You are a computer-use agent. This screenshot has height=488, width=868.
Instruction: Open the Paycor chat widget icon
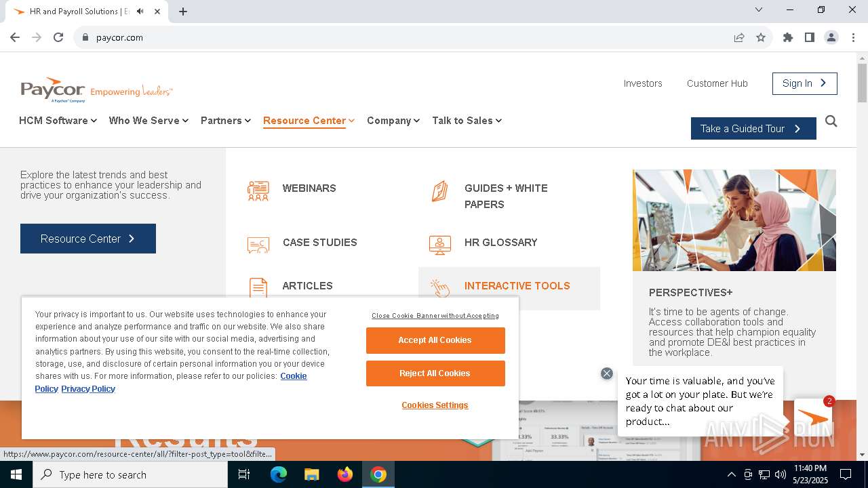812,418
